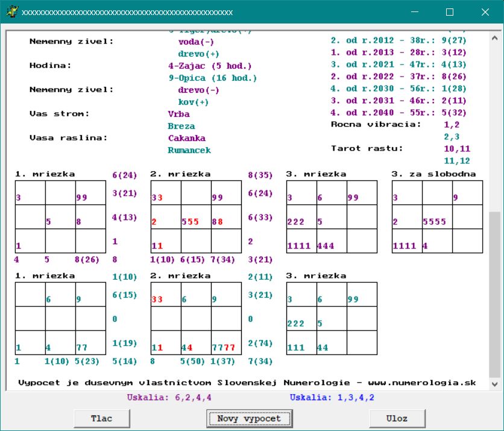Image resolution: width=504 pixels, height=431 pixels.
Task: Click the Tarot value "11,12"
Action: tap(457, 161)
